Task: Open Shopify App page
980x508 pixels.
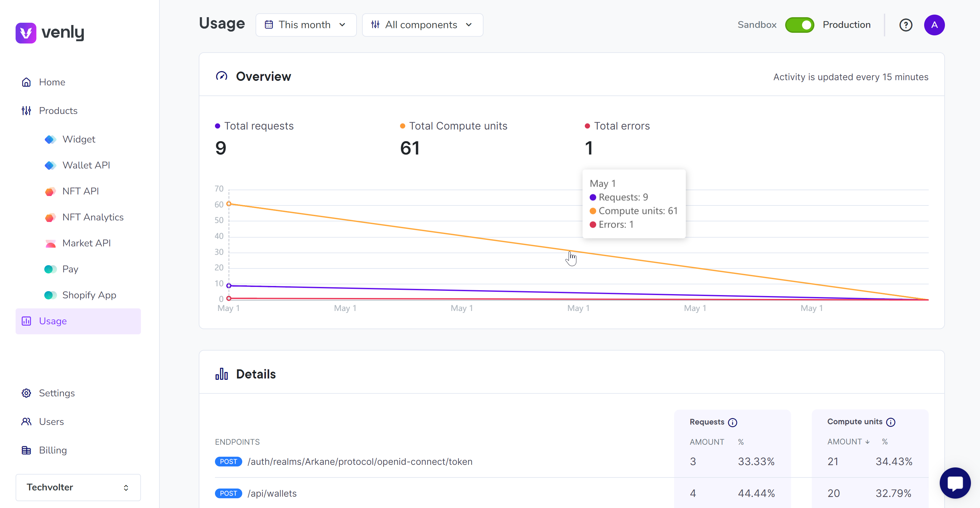Action: pos(89,295)
